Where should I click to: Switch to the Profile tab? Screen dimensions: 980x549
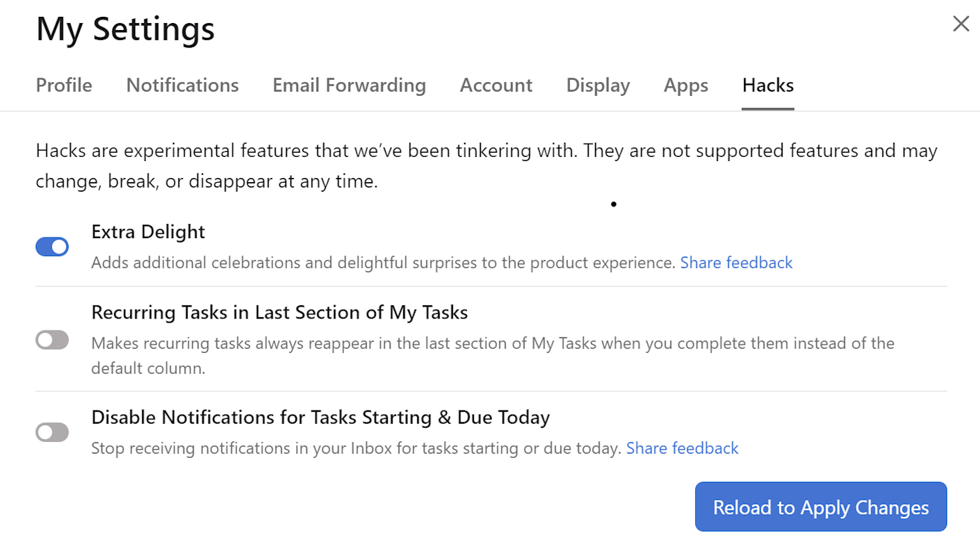coord(64,85)
